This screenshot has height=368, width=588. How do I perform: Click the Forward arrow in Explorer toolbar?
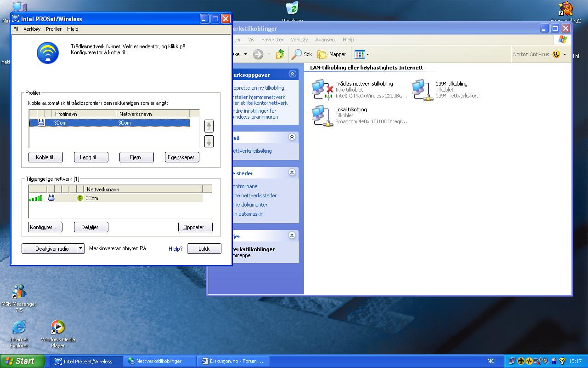coord(258,54)
